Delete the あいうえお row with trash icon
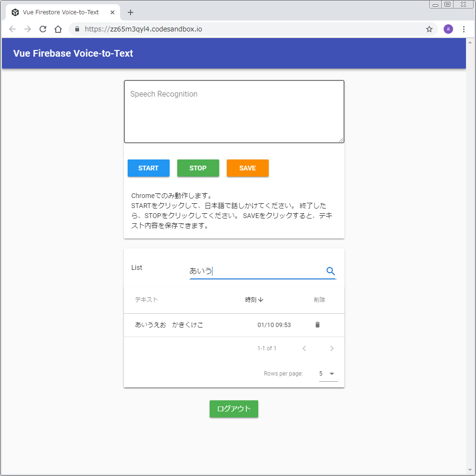476x476 pixels. point(317,325)
